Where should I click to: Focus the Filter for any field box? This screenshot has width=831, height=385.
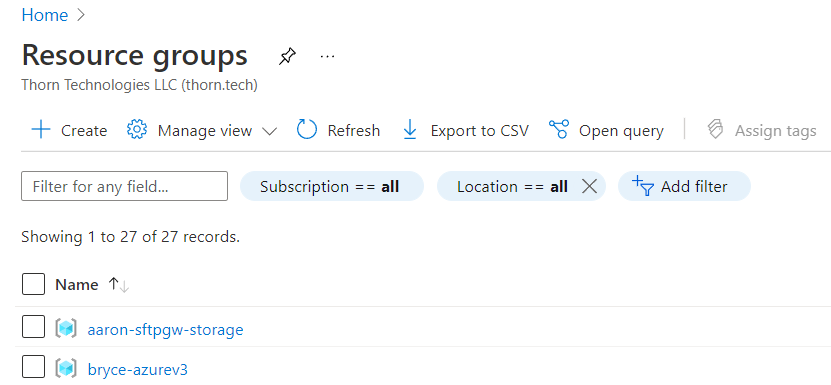[125, 186]
